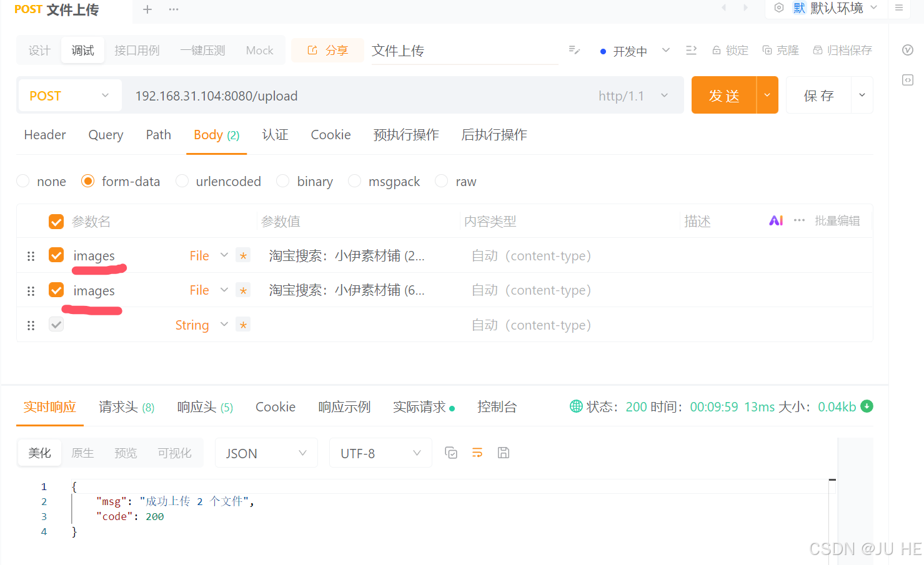Switch to the 设计 mode tab
This screenshot has height=565, width=924.
click(x=39, y=50)
